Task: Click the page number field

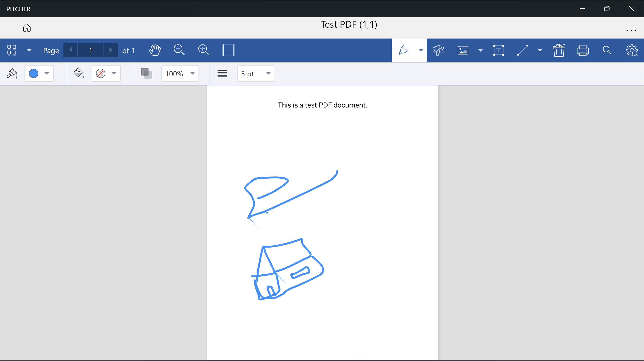Action: coord(91,50)
